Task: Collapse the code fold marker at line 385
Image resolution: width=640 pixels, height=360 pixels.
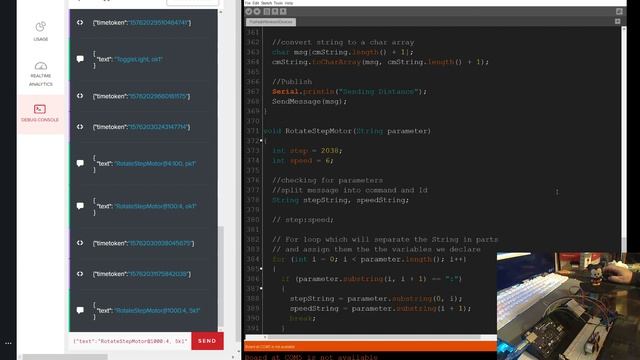Action: 261,269
